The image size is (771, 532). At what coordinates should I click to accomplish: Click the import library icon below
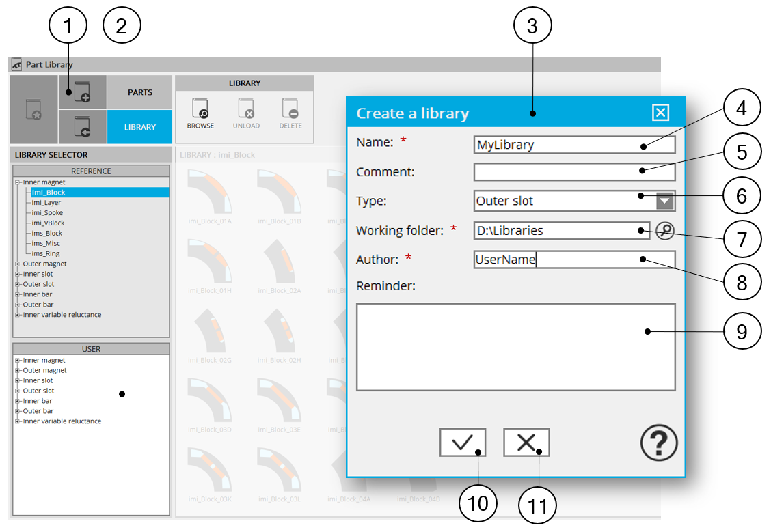click(81, 127)
